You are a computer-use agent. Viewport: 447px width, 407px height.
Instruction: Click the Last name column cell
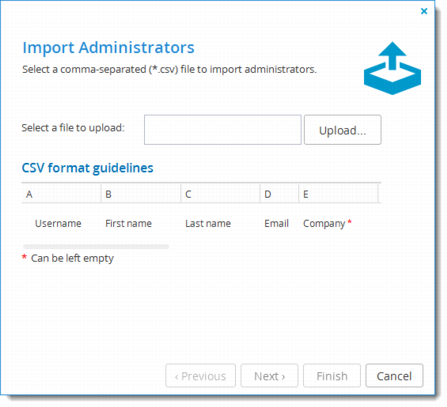click(x=208, y=223)
